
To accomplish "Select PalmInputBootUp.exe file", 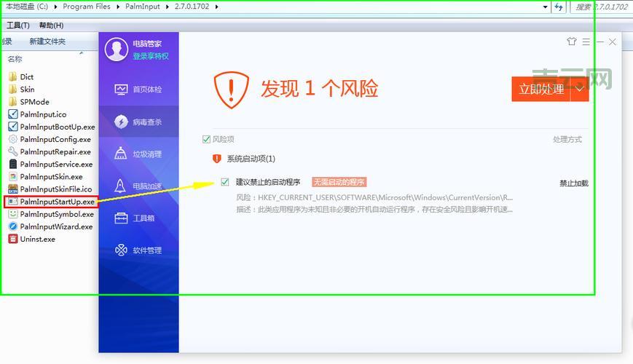I will point(52,127).
